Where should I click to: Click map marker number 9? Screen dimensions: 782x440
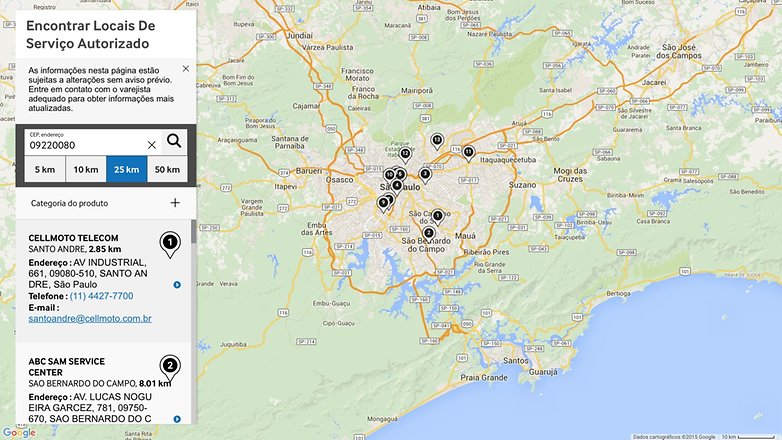coord(383,204)
